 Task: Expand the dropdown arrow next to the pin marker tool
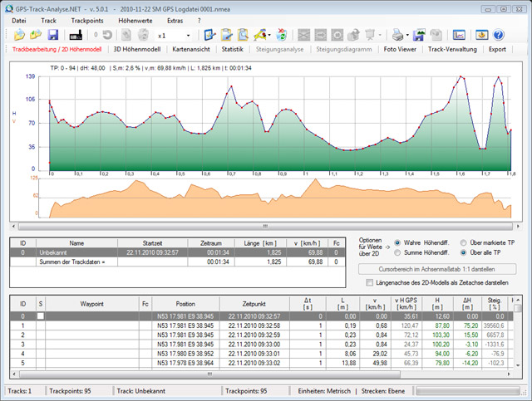(269, 35)
